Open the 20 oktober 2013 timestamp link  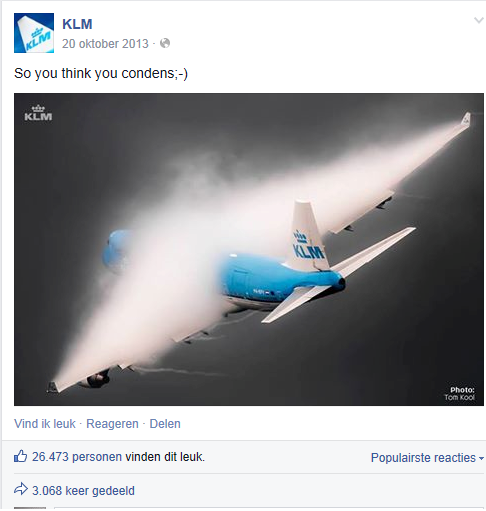105,44
